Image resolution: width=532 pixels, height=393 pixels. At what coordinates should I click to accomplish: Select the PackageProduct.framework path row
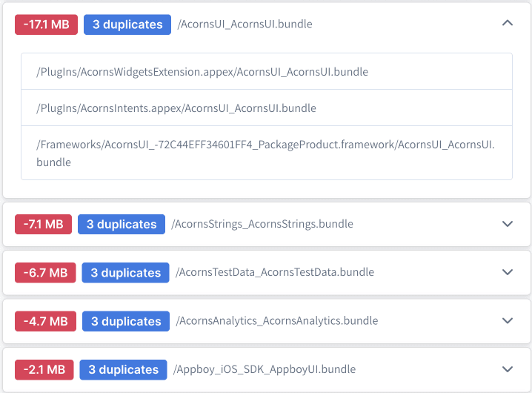(x=265, y=153)
